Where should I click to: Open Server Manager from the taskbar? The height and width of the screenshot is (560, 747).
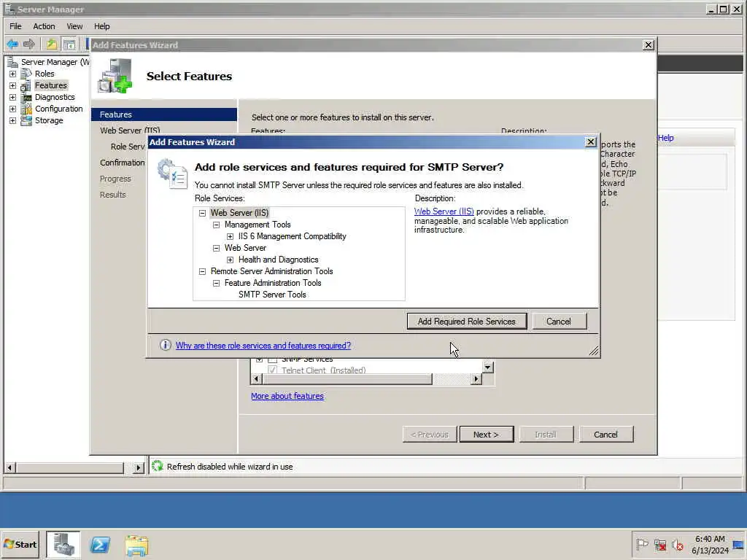pyautogui.click(x=63, y=545)
